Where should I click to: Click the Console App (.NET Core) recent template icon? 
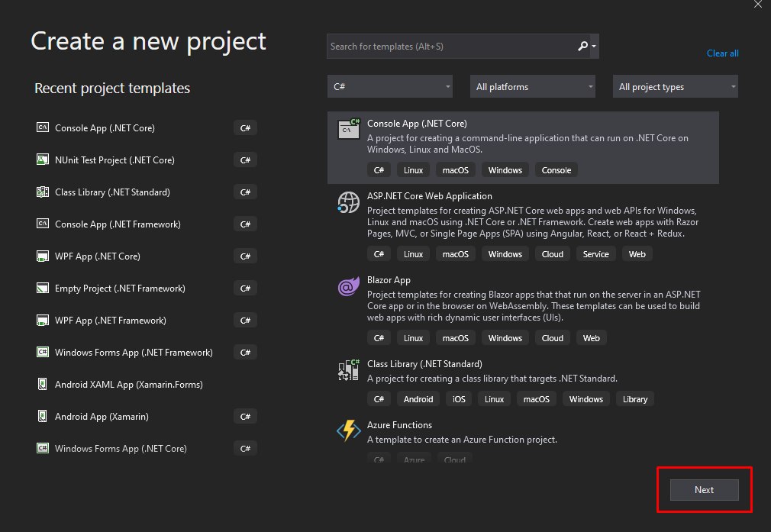(x=43, y=127)
